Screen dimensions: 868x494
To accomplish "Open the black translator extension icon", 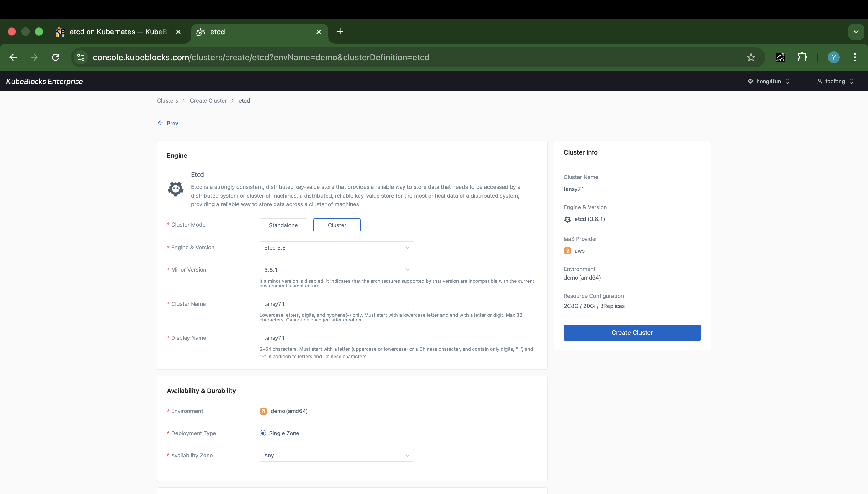I will point(780,57).
